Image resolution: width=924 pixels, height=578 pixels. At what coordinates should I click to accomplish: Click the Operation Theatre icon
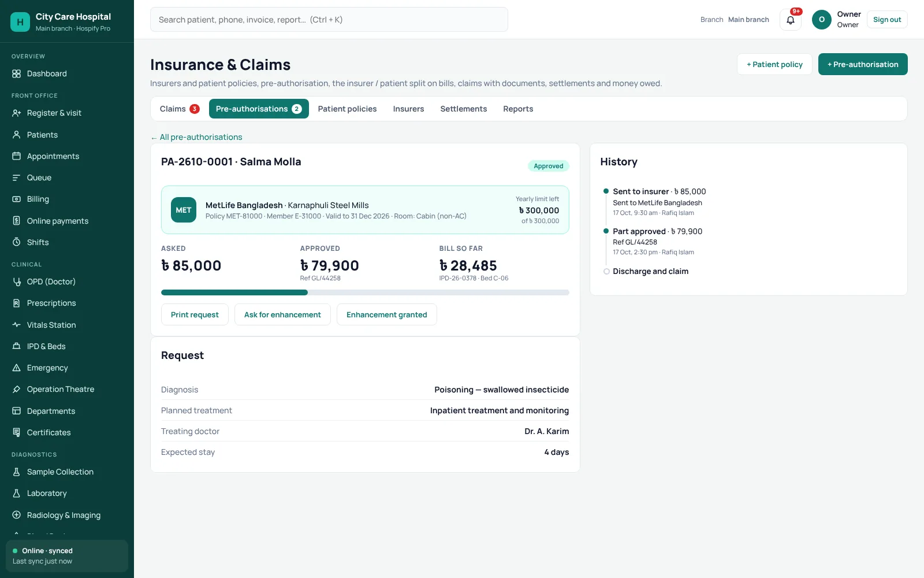coord(16,389)
